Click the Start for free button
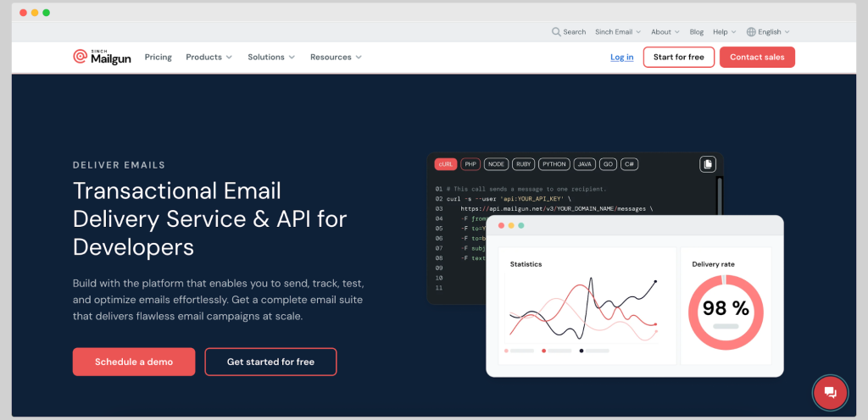 pyautogui.click(x=679, y=57)
